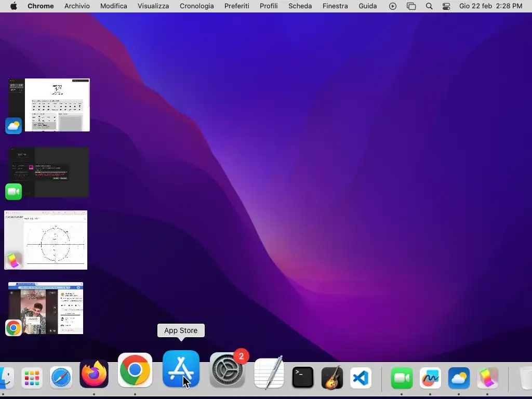Open the Profili menu
Image resolution: width=532 pixels, height=399 pixels.
pos(269,6)
